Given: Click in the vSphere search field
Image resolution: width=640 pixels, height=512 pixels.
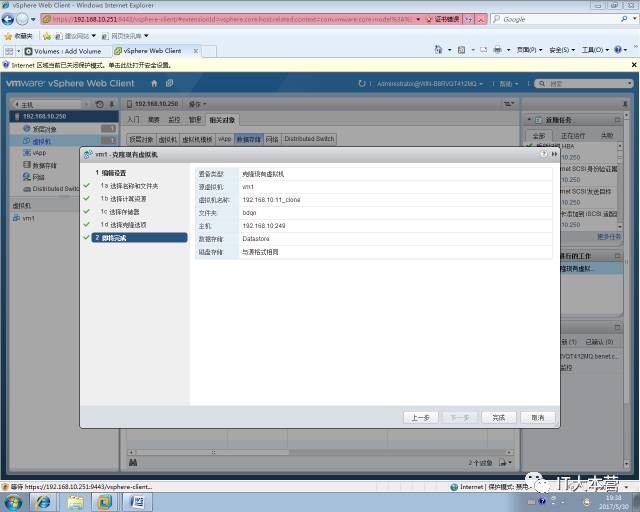Looking at the screenshot, I should [x=584, y=83].
